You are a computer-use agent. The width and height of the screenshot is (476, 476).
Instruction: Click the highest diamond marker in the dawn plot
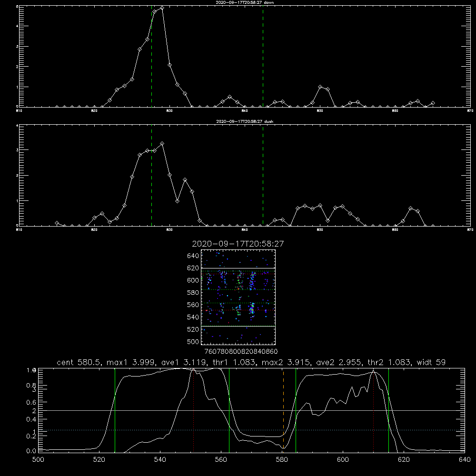click(x=162, y=8)
